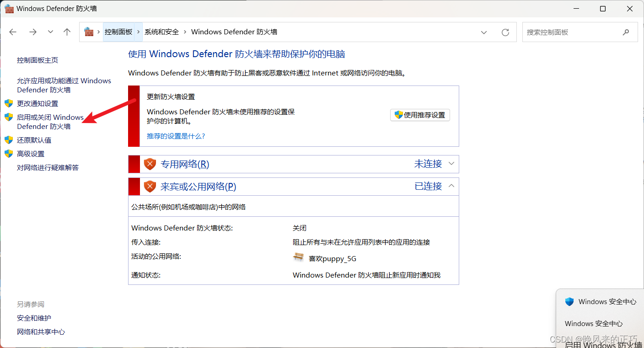
Task: Click 传入连接 label
Action: pos(146,242)
